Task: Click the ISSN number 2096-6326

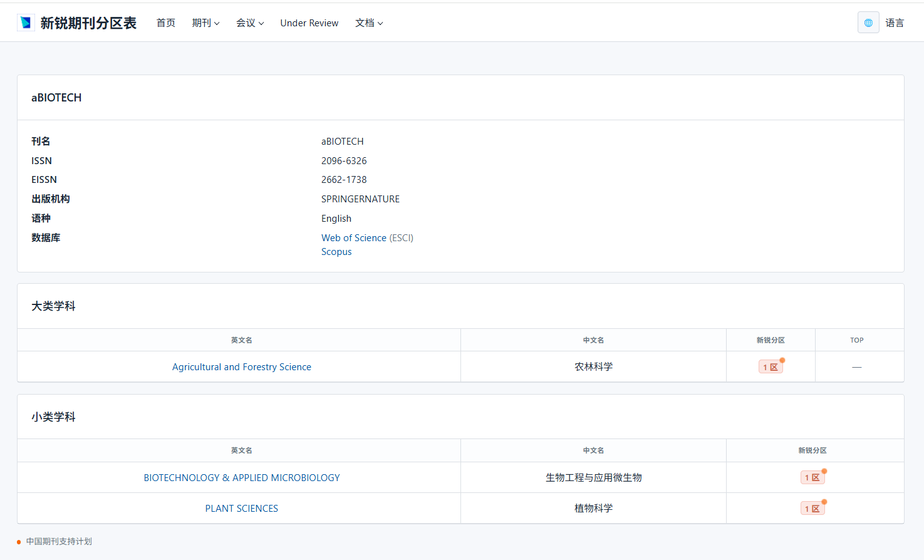Action: [x=344, y=161]
